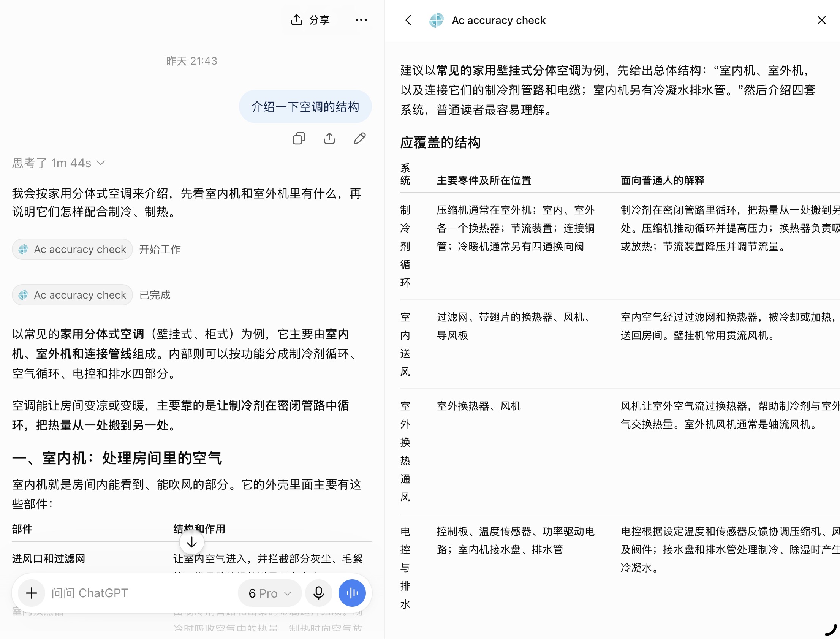The height and width of the screenshot is (639, 840).
Task: Click the user message bubble 介绍一下空调的结构
Action: (305, 107)
